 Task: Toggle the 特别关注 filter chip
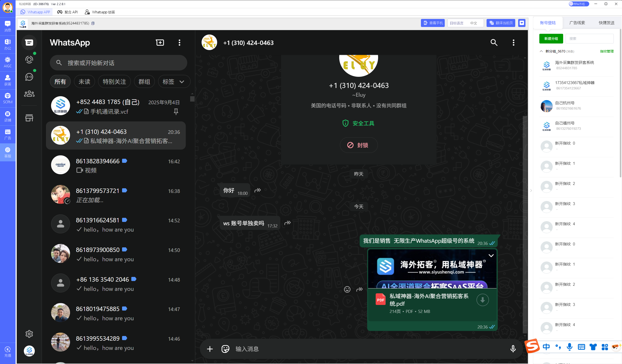(114, 81)
